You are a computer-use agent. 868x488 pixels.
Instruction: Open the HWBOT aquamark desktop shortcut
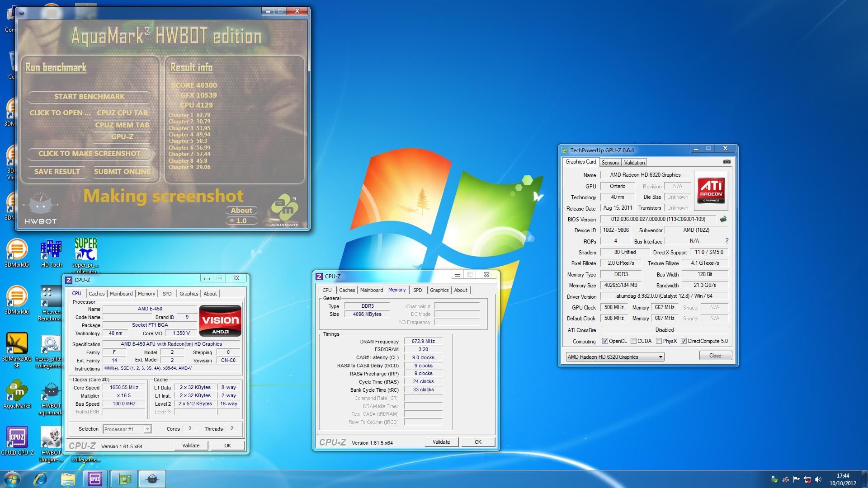pyautogui.click(x=51, y=398)
